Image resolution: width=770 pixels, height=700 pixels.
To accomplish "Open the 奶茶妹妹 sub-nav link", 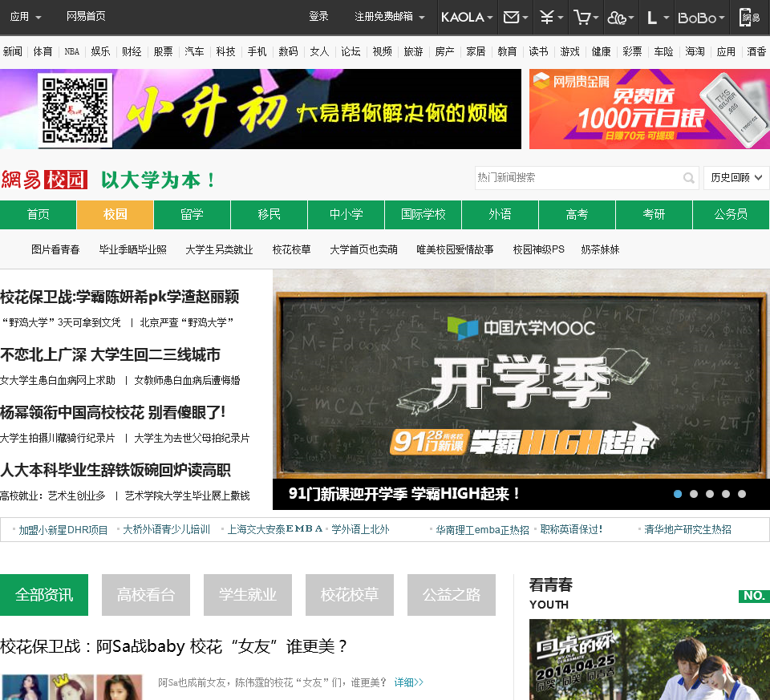I will point(600,249).
